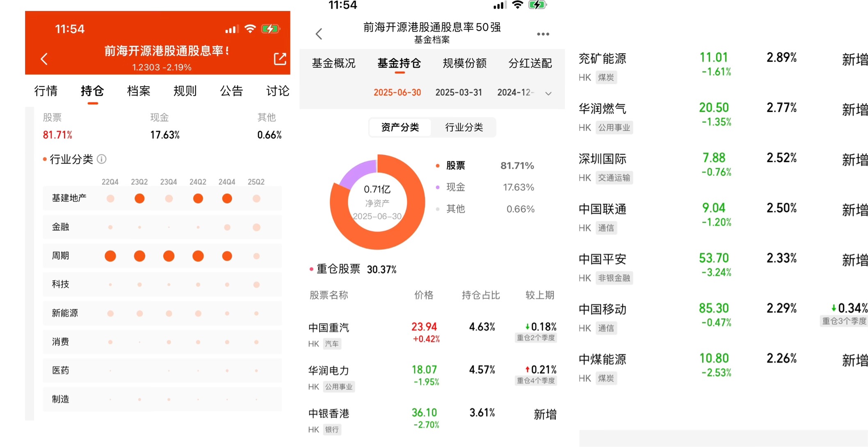Tap the info icon beside 行业分类

coord(102,159)
